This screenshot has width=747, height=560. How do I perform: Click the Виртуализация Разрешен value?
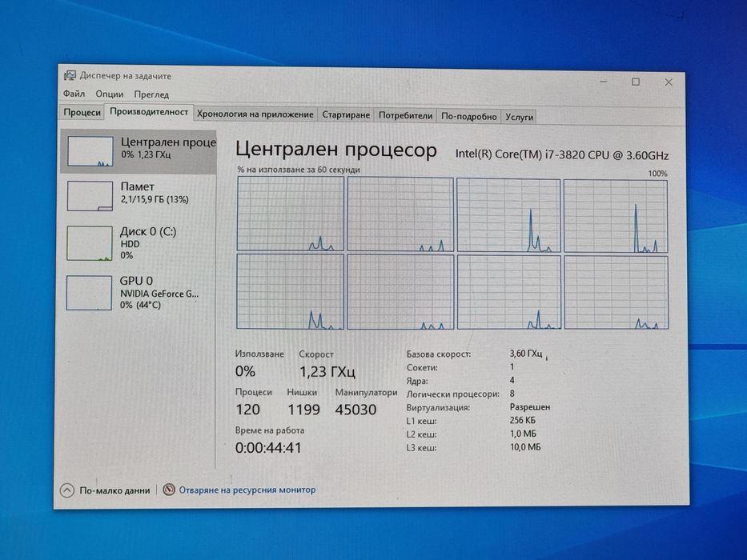(x=530, y=406)
